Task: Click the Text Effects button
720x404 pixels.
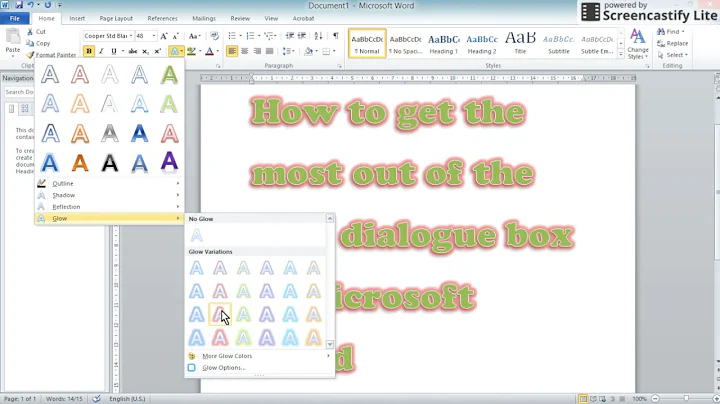Action: click(x=174, y=51)
